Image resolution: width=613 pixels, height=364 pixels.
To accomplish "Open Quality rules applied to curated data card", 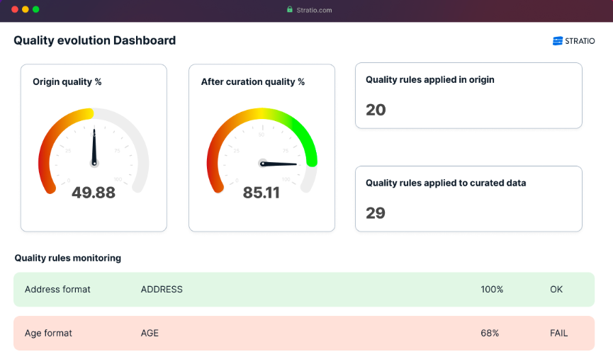I will [x=468, y=198].
